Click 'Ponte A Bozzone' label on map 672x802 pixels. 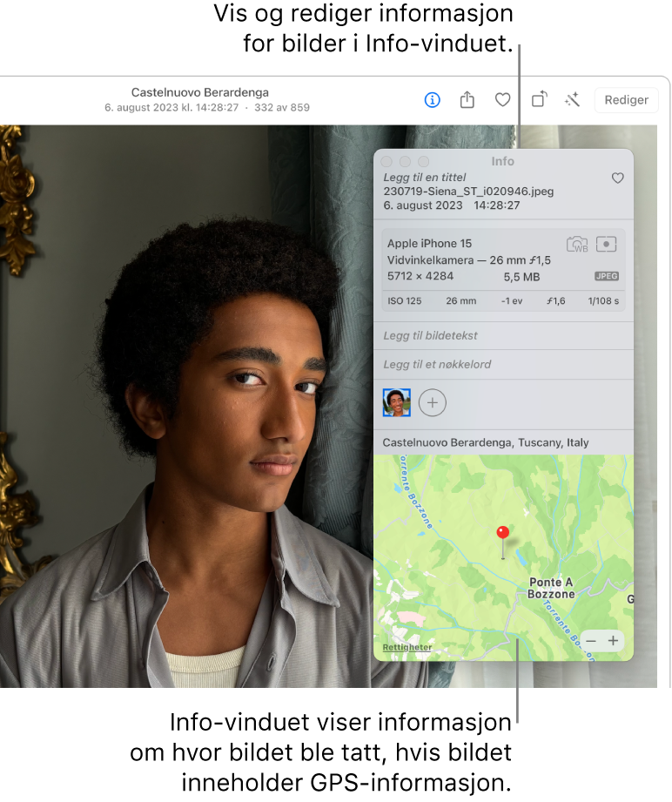[551, 588]
